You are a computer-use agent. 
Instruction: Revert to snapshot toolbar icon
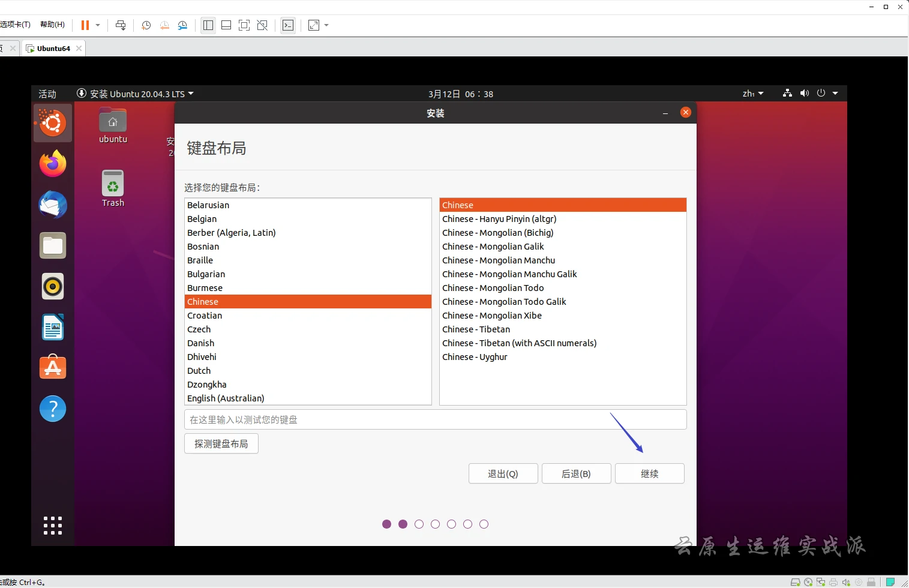pyautogui.click(x=164, y=25)
